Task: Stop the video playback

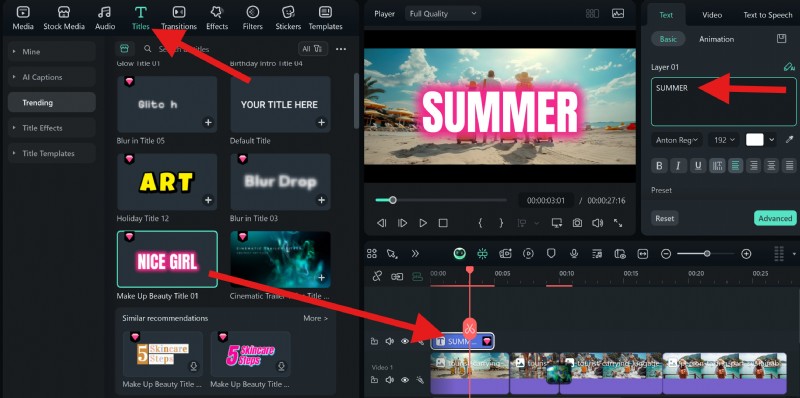Action: point(443,223)
